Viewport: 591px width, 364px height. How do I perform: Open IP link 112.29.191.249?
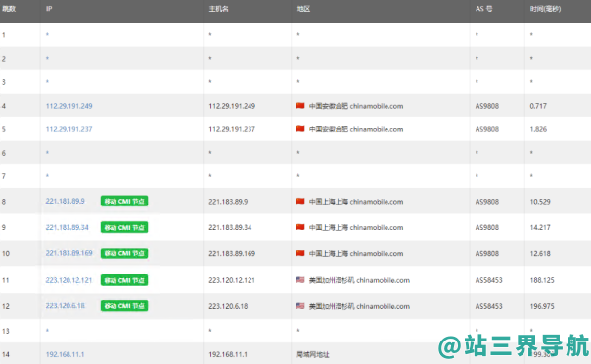pos(68,106)
